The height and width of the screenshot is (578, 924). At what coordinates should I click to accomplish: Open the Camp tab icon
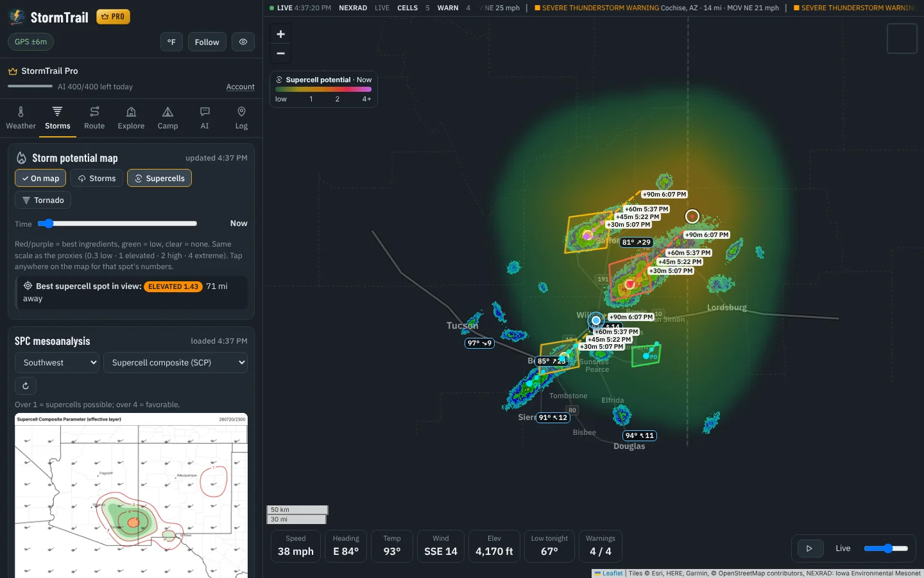[x=167, y=112]
